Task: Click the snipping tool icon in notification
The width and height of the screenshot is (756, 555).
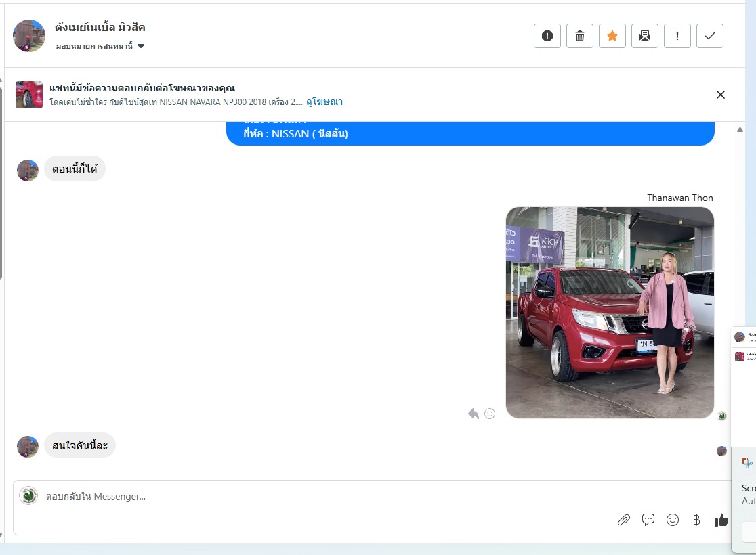Action: point(747,463)
